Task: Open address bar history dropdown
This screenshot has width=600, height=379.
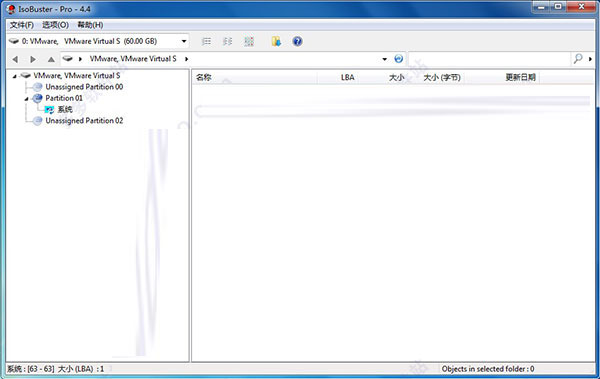Action: (x=385, y=59)
